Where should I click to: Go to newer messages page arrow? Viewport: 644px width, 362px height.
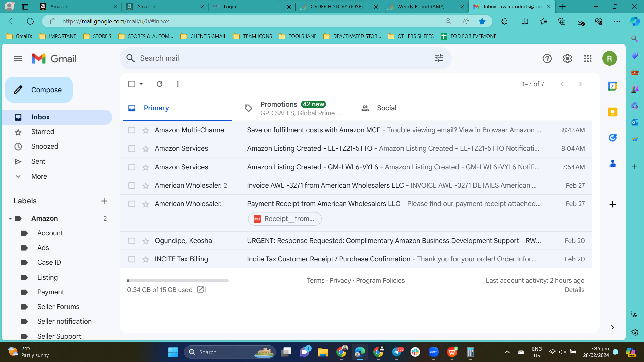pos(562,84)
